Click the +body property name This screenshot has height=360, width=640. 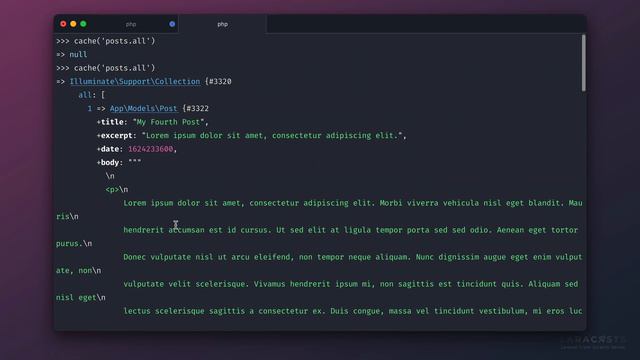click(x=108, y=162)
